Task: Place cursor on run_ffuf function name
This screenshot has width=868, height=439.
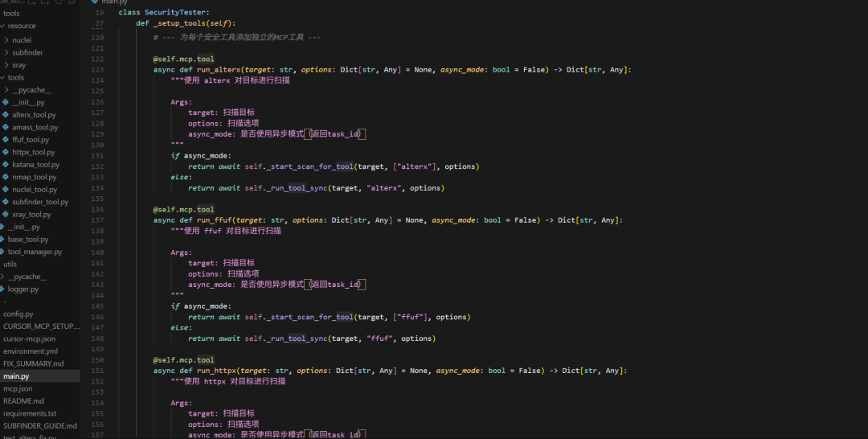Action: 214,220
